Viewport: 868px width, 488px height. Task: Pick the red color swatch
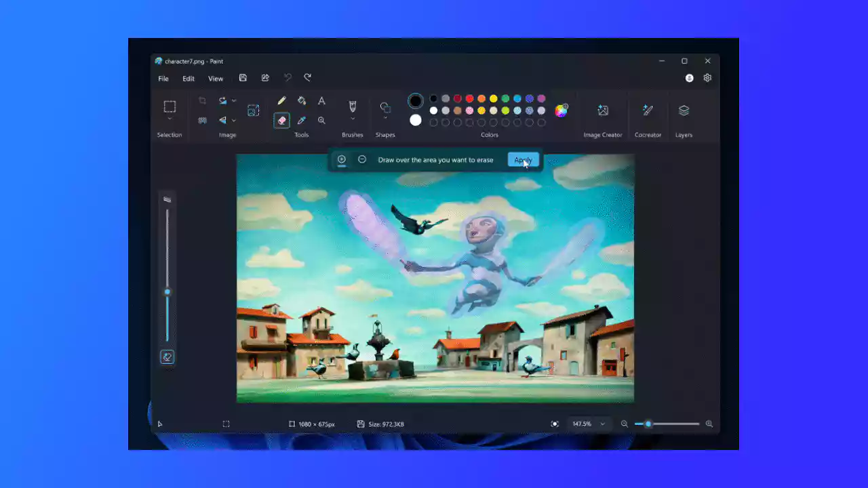coord(469,99)
